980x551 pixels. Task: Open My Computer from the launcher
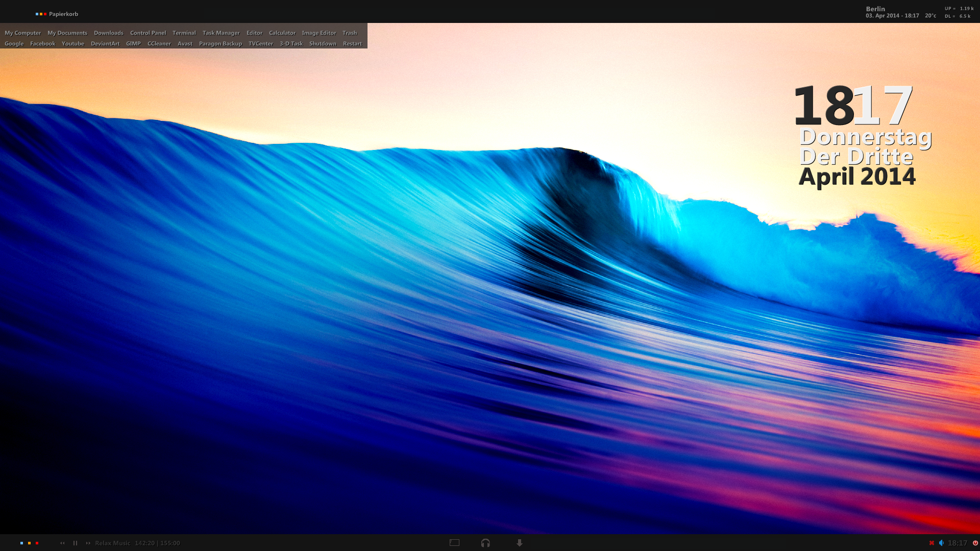[23, 33]
